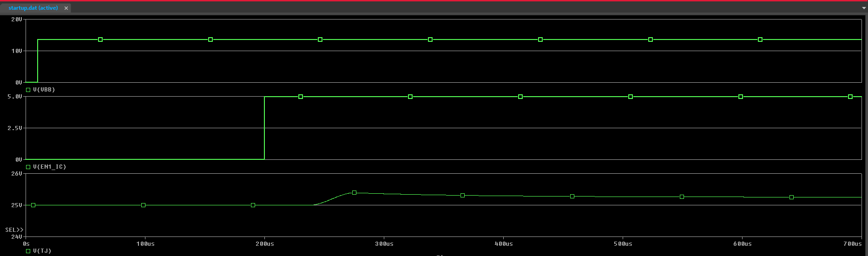This screenshot has height=256, width=868.
Task: Select the V(EN1_IC) trace name label
Action: [50, 167]
